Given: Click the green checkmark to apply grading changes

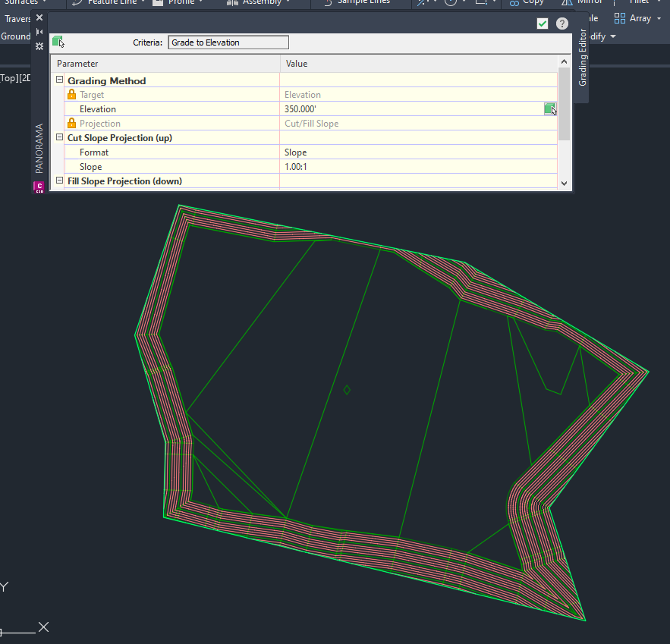Looking at the screenshot, I should click(542, 23).
